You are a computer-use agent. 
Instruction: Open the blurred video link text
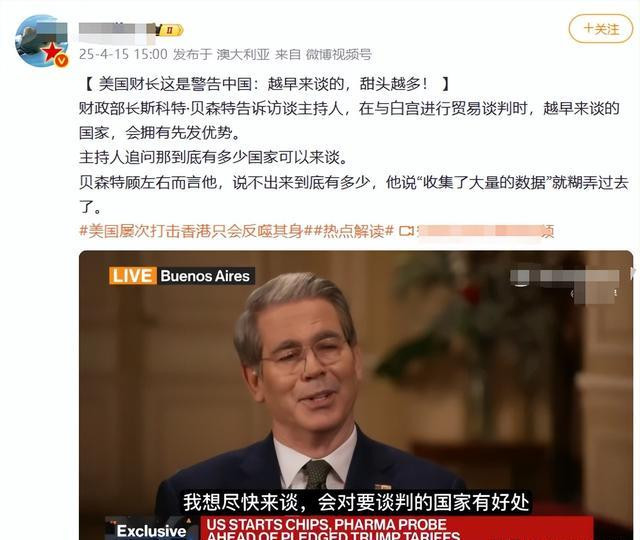click(x=484, y=231)
